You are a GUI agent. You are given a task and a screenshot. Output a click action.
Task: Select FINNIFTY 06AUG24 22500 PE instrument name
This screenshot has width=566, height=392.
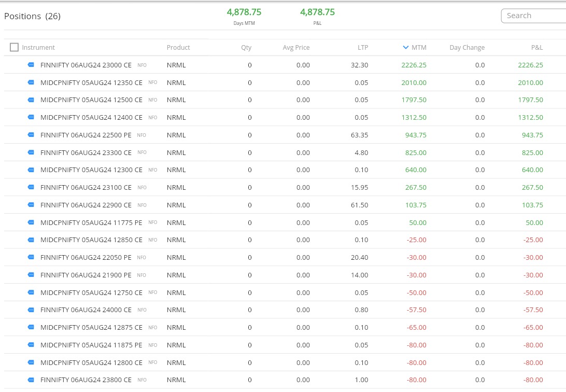pos(86,135)
